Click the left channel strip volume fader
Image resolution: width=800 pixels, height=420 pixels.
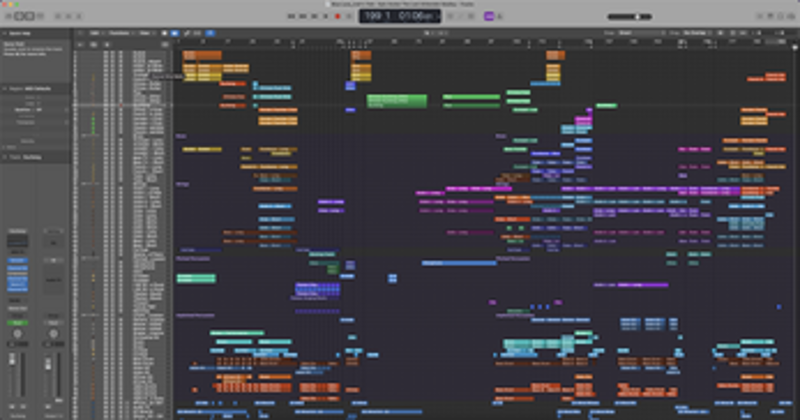(12, 361)
